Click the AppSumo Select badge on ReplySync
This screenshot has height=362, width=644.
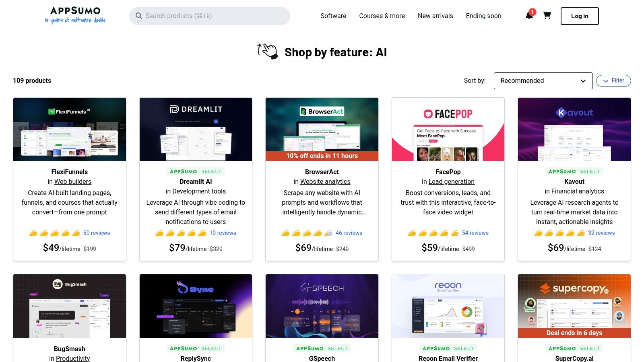click(196, 348)
